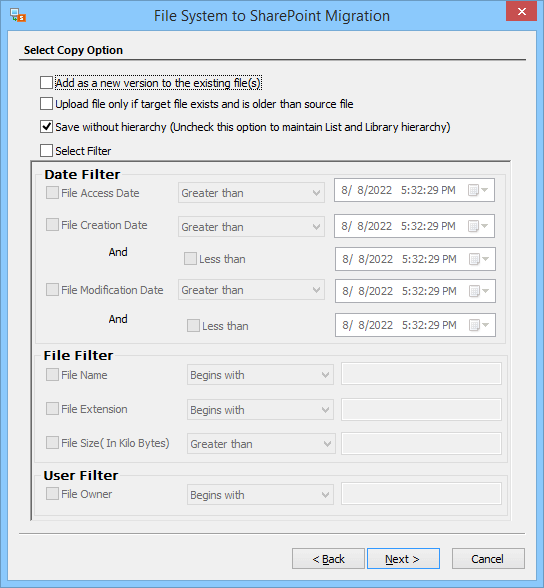Open calendar for File Modification Date Less than row
Viewport: 544px width, 588px height.
click(x=479, y=325)
